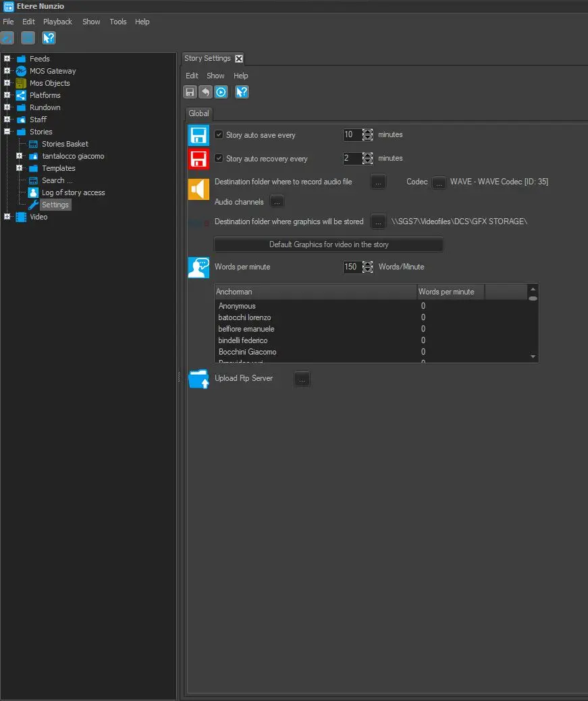Disable the Story auto save checkbox
Viewport: 588px width, 701px height.
[219, 134]
